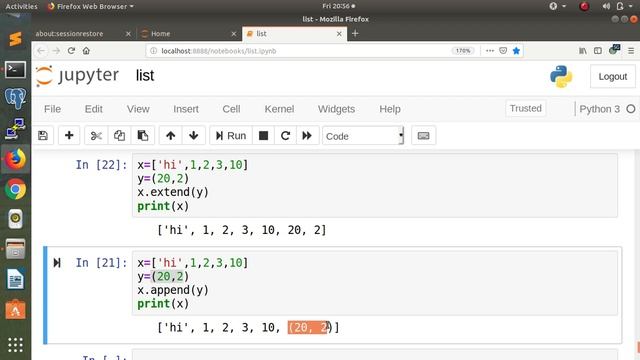
Task: Click the 170% zoom level indicator
Action: (463, 51)
